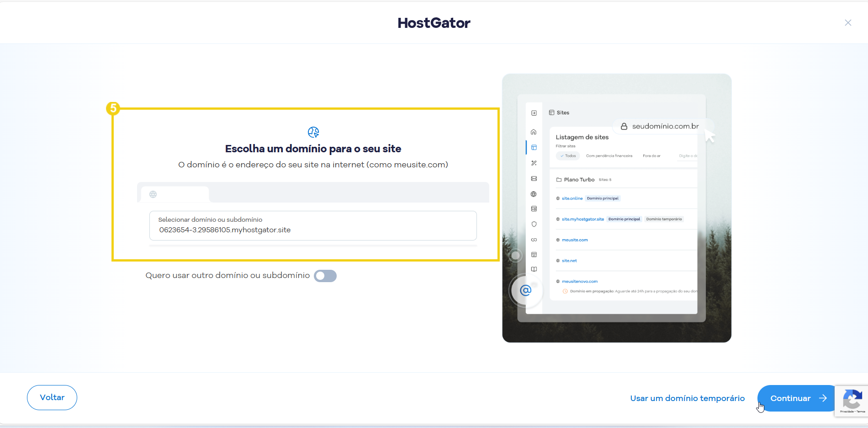Image resolution: width=868 pixels, height=428 pixels.
Task: Click 'site.myhostgator.site' in the illustration
Action: 583,219
